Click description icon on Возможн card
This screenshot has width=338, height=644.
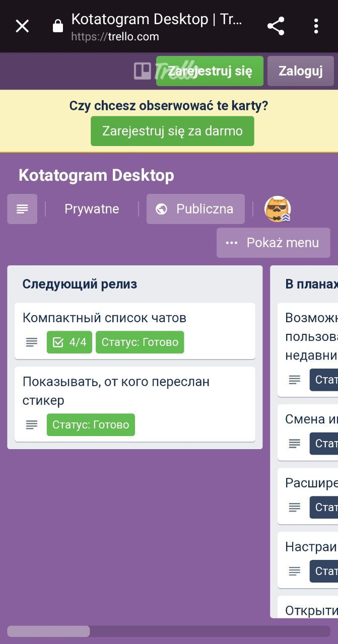click(295, 380)
